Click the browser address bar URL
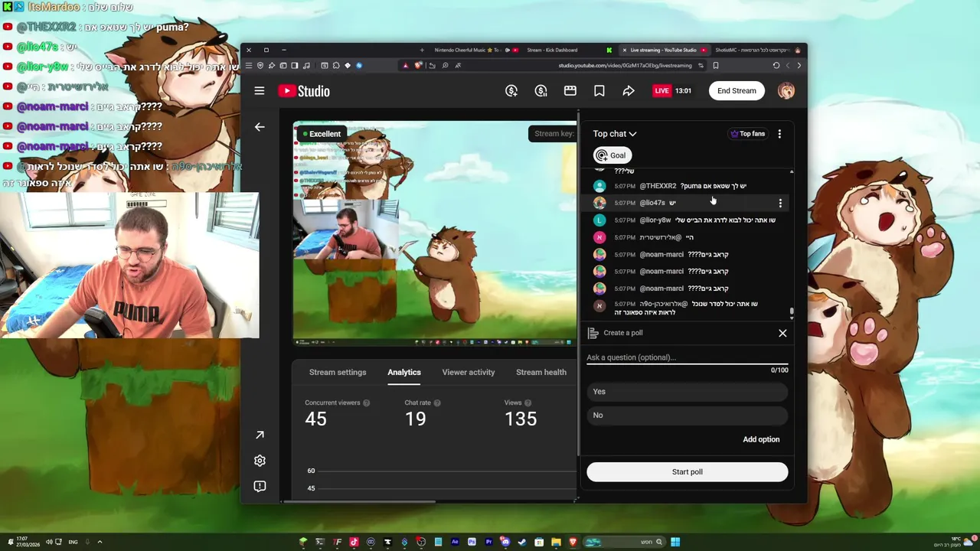The image size is (980, 551). [626, 66]
